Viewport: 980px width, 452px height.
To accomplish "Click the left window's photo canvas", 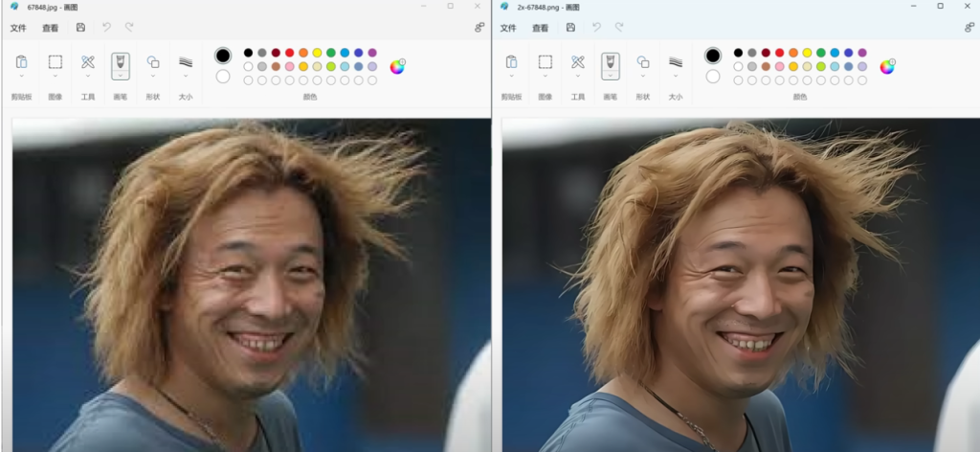I will pos(252,285).
